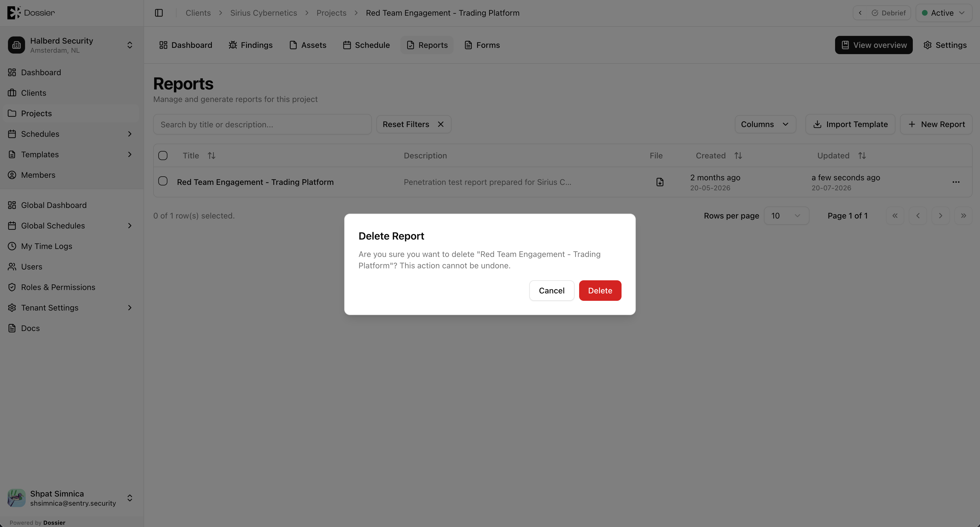
Task: Click the Dossier logo icon
Action: point(14,13)
